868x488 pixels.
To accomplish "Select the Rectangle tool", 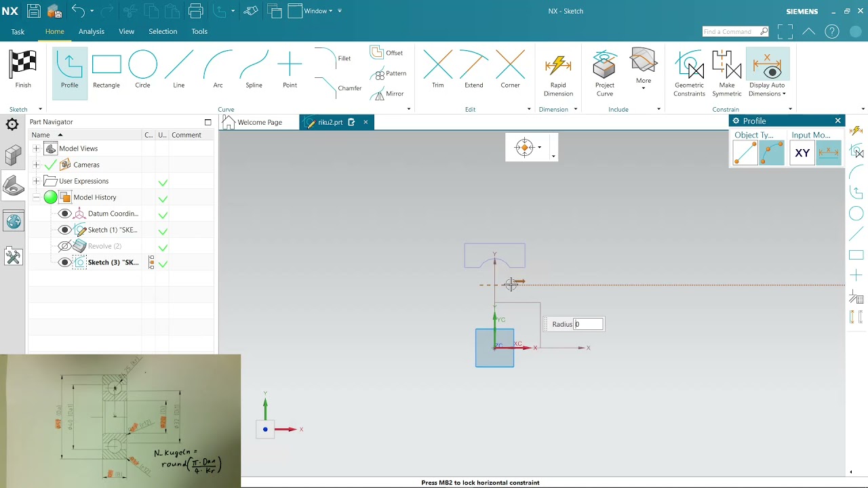I will (x=106, y=70).
